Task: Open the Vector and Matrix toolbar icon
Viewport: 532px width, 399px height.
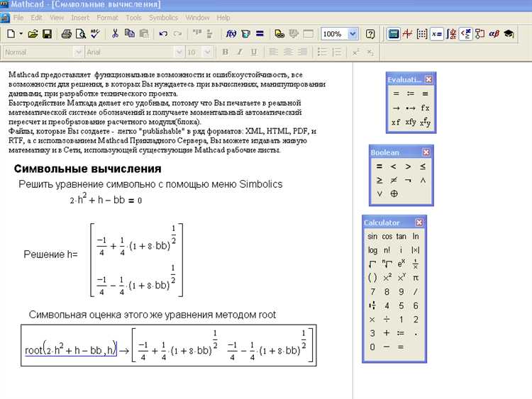Action: (x=422, y=33)
